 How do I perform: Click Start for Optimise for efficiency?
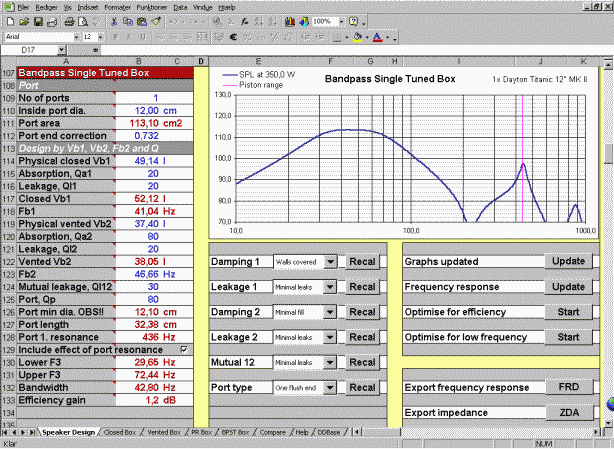click(x=569, y=312)
